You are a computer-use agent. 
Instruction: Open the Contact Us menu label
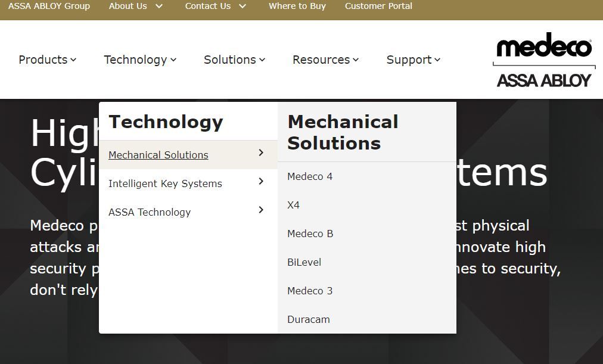coord(208,6)
